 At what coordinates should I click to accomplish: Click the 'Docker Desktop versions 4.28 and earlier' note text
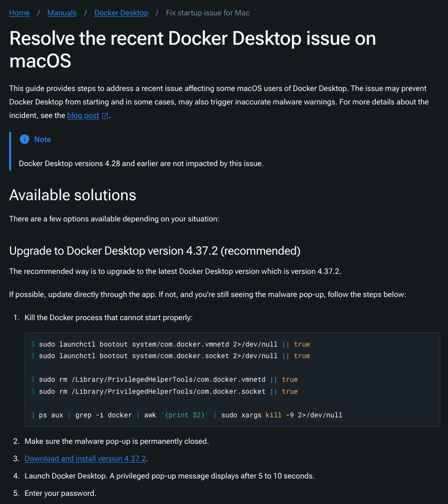point(141,164)
